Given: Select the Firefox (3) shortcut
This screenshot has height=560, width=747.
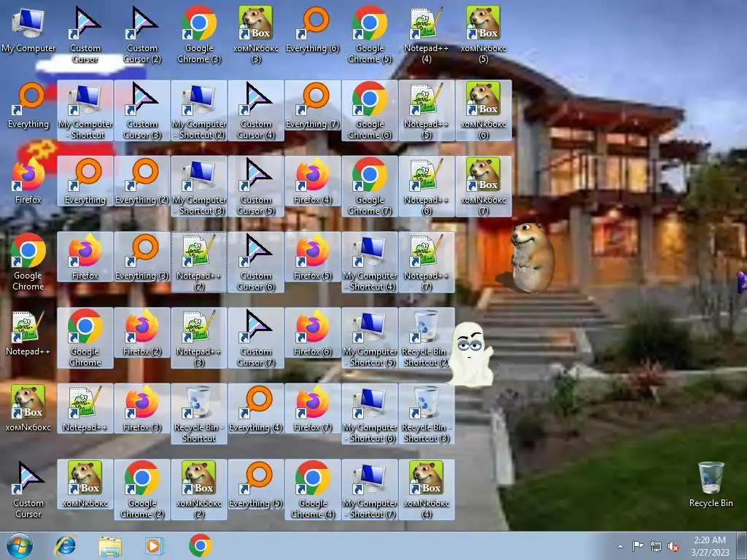Looking at the screenshot, I should (142, 408).
